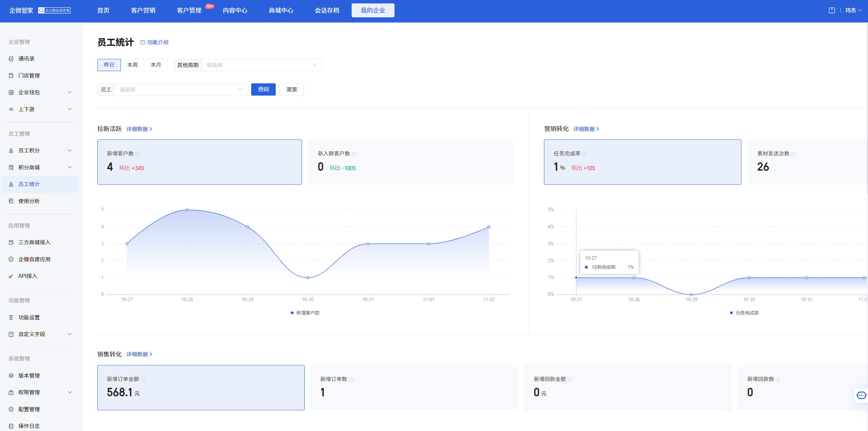Viewport: 868px width, 431px height.
Task: Open the 客户营销 top tab
Action: tap(143, 11)
